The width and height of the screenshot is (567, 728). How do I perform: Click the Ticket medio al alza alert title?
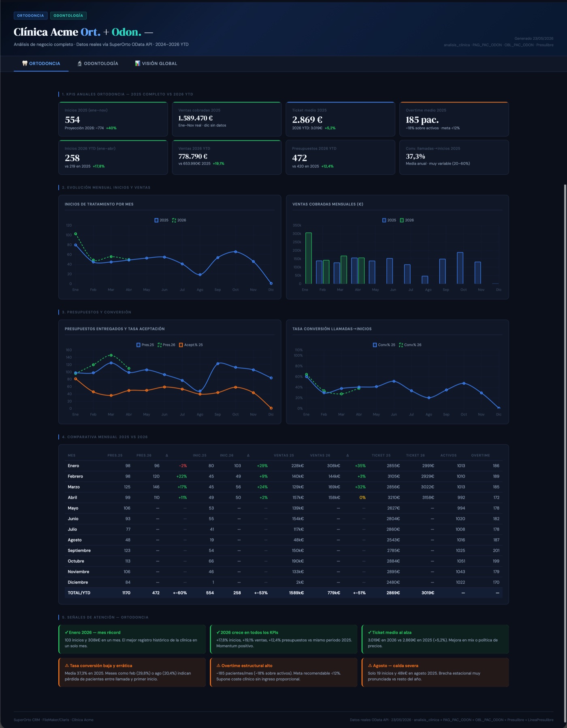(x=392, y=632)
